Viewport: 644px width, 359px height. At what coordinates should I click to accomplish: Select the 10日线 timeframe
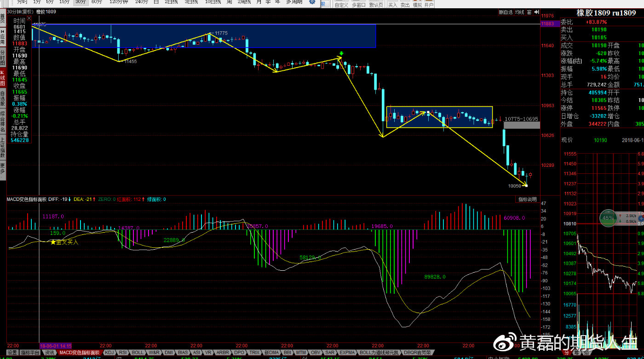pos(213,2)
